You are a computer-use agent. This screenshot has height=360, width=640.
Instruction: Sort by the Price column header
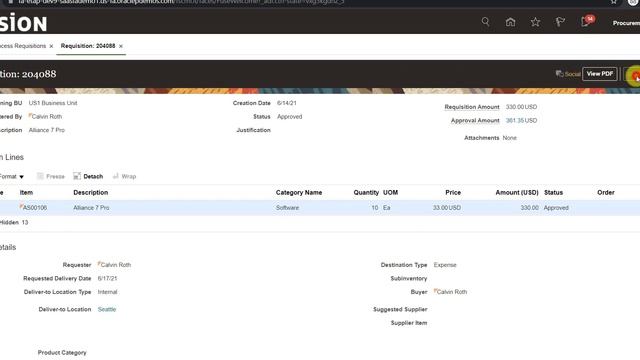(x=453, y=192)
